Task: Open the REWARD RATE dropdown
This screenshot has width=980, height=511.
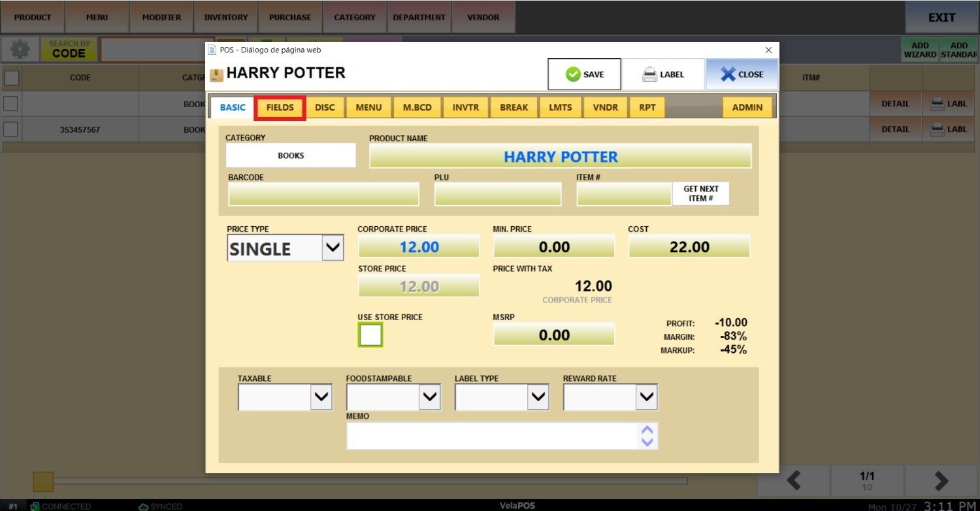Action: (646, 397)
